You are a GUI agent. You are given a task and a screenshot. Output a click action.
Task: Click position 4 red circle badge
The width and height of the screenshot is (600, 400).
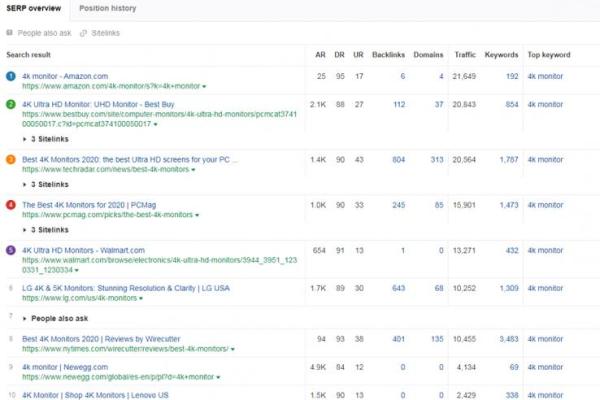tap(11, 205)
